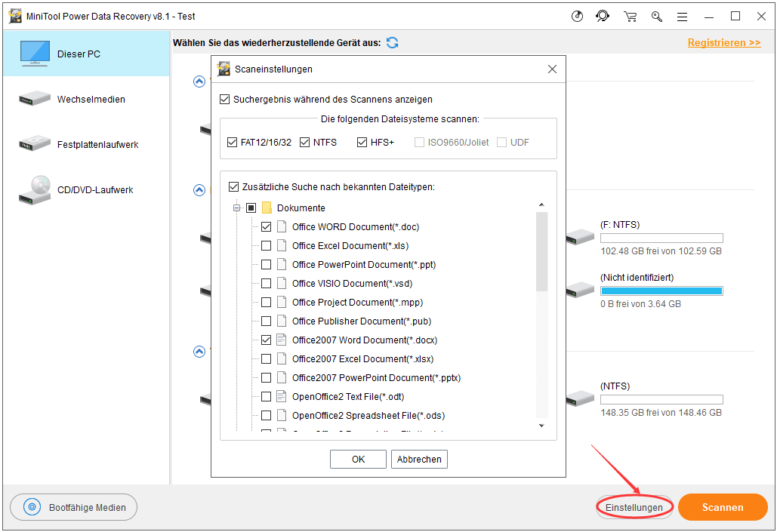Screen dimensions: 777x532
Task: Collapse the section containing the F: NTFS drive
Action: 199,189
